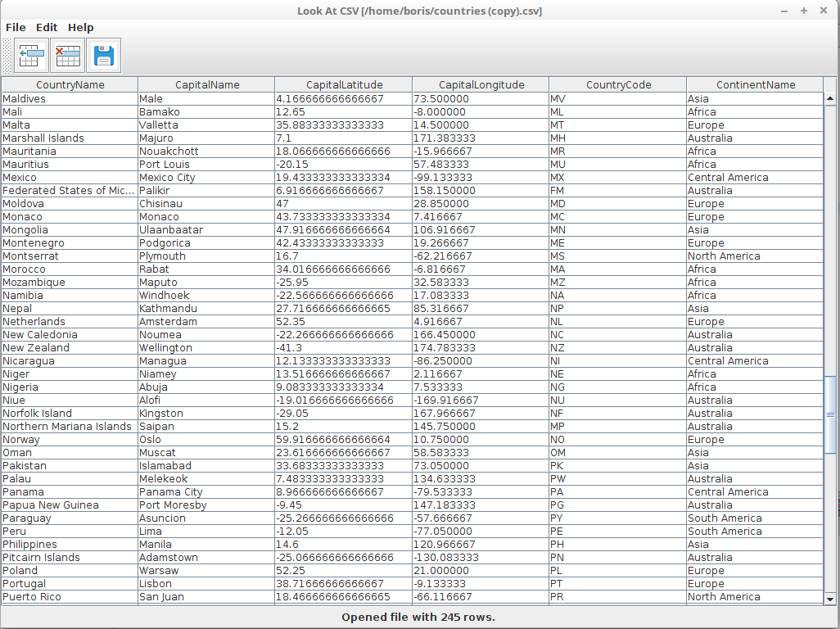840x629 pixels.
Task: Select the Alofi cell
Action: (x=207, y=400)
